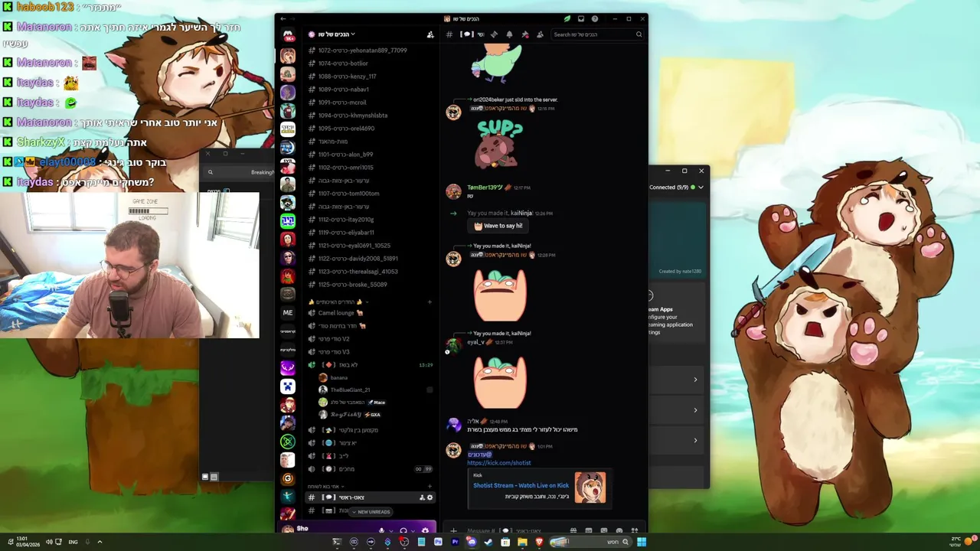The width and height of the screenshot is (980, 551).
Task: Expand headphone output options arrow in user panel
Action: click(412, 530)
